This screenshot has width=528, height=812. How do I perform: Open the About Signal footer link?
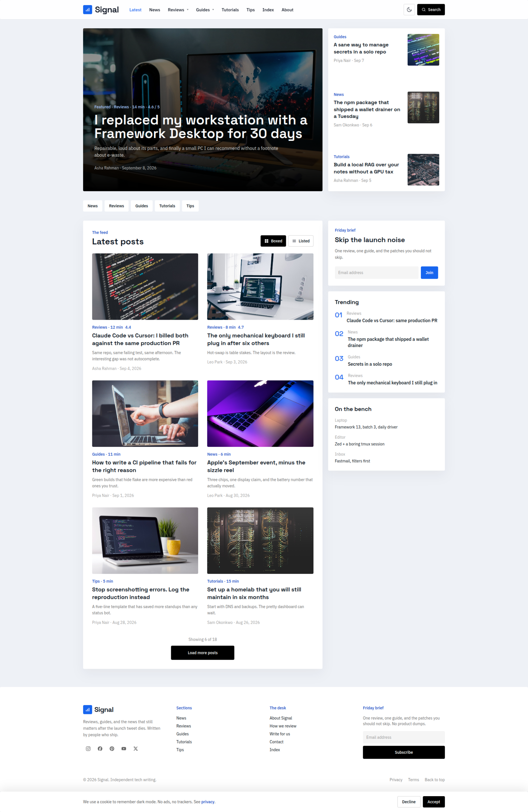point(281,718)
